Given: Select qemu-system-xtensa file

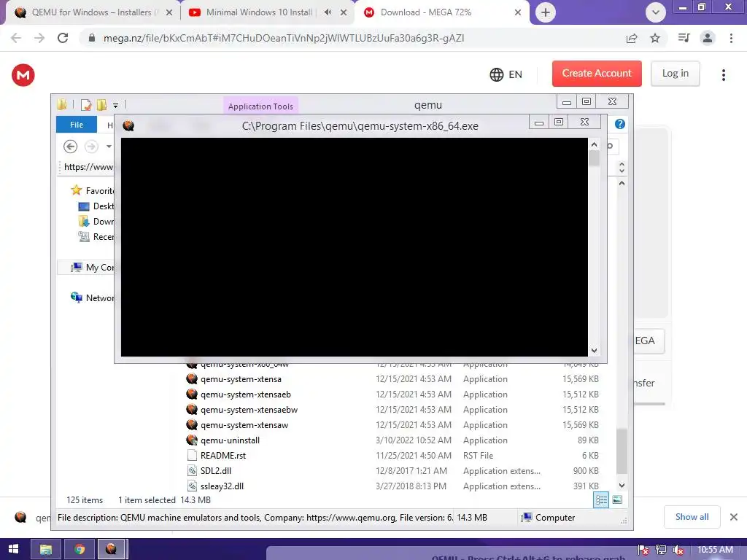Looking at the screenshot, I should pyautogui.click(x=241, y=379).
